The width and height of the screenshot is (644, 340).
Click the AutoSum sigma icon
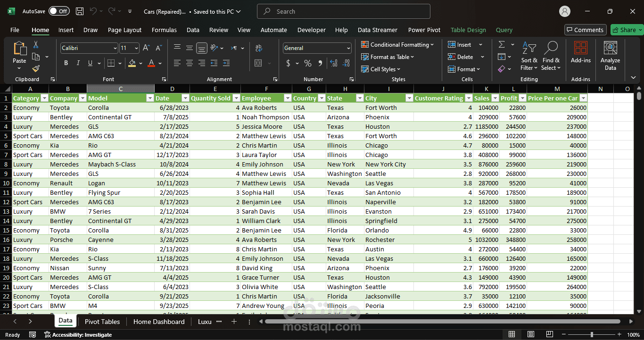[x=502, y=44]
